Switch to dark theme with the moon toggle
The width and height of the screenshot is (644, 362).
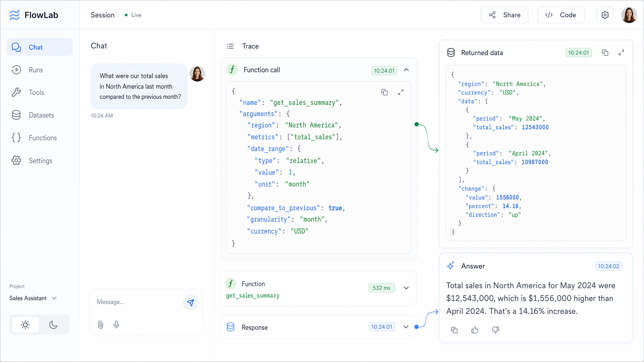coord(53,325)
